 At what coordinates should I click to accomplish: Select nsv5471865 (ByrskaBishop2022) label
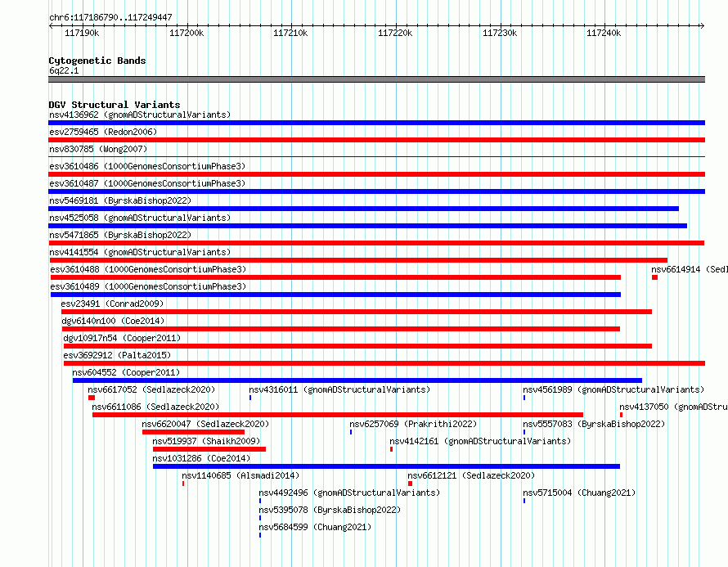click(120, 235)
